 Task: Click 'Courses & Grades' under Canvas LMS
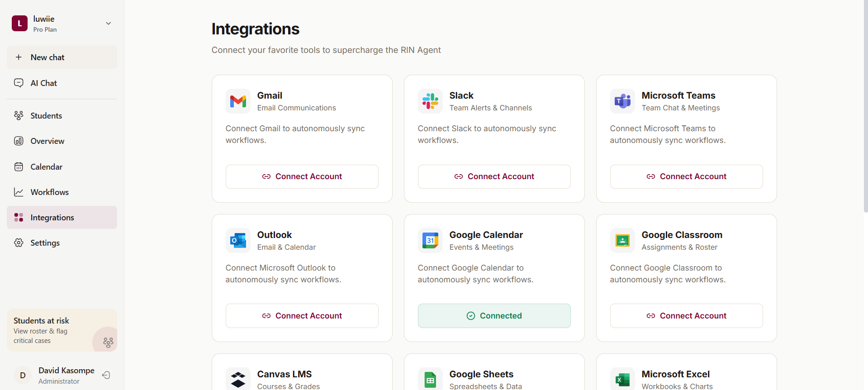tap(289, 386)
